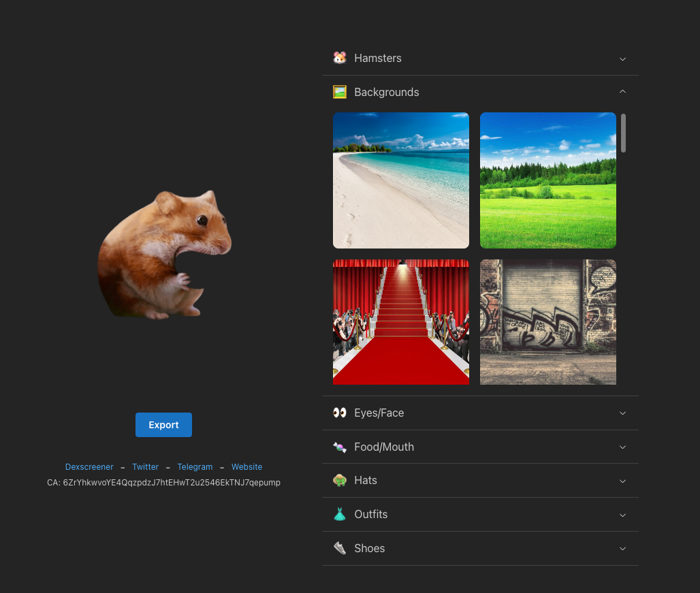The width and height of the screenshot is (700, 593).
Task: Open the Hats accordion label
Action: pos(366,481)
